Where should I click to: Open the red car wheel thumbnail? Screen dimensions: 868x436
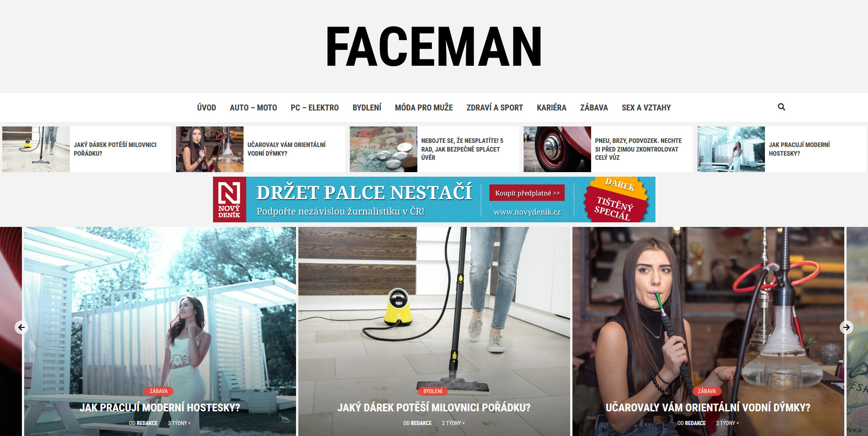557,149
